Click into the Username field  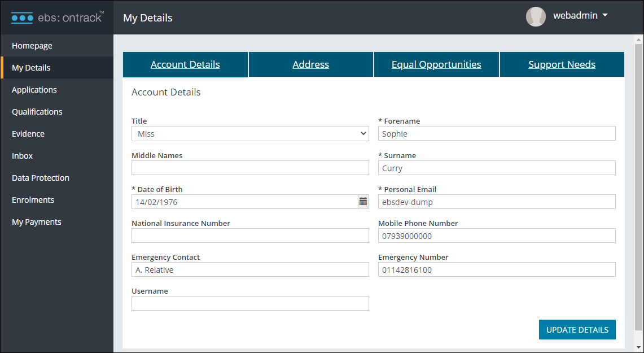[x=250, y=303]
